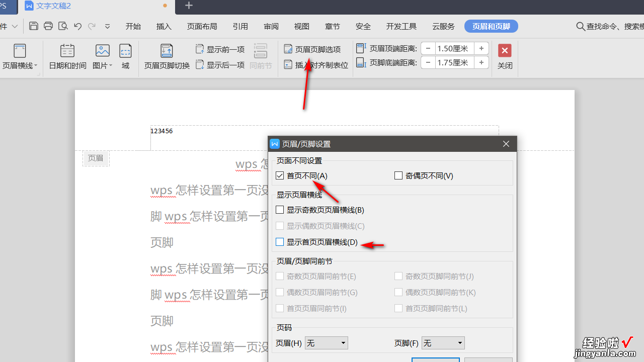Open the 图片 picture insert tool
This screenshot has height=362, width=644.
[103, 56]
